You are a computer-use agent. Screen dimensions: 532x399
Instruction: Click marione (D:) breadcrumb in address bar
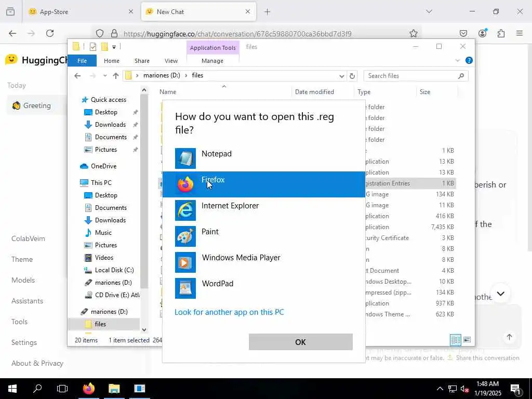pos(162,75)
